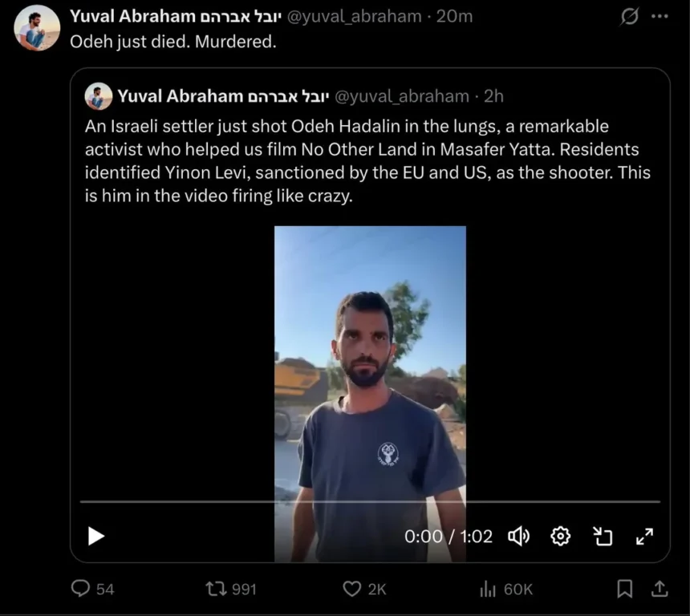Mute the video volume
This screenshot has height=616, width=690.
(x=519, y=536)
